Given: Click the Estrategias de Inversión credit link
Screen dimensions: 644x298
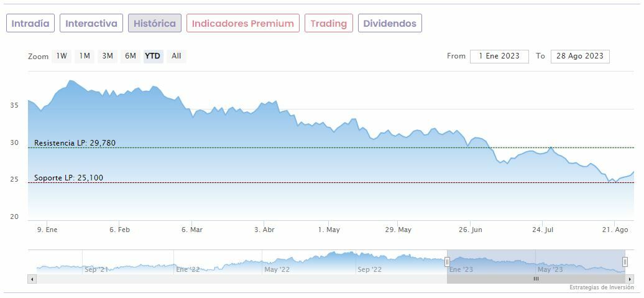Looking at the screenshot, I should (x=602, y=288).
